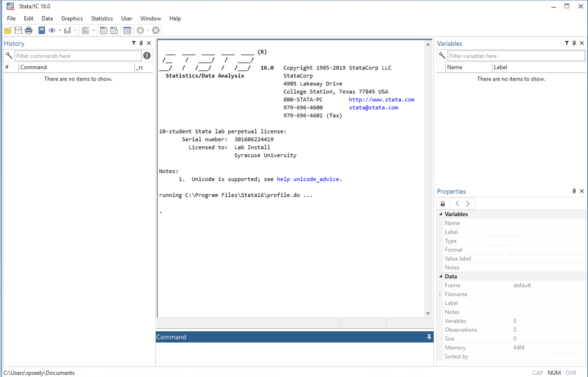Click the Variables Name column header
Screen dimensions: 588x377
click(469, 67)
